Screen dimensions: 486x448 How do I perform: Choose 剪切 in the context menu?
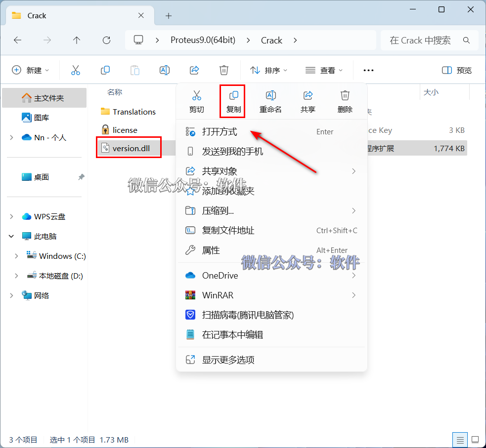[x=196, y=101]
